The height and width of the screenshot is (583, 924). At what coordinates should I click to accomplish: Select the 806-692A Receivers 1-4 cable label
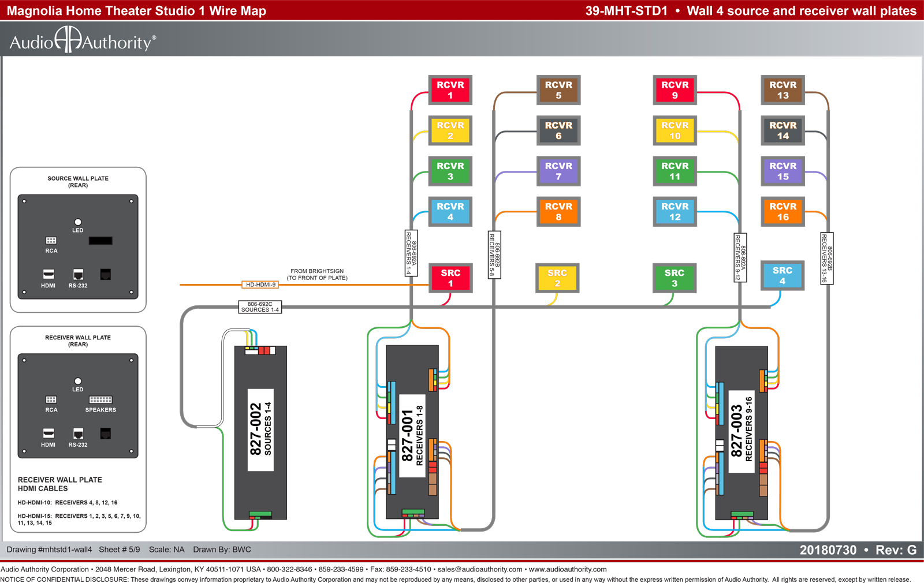tap(411, 253)
